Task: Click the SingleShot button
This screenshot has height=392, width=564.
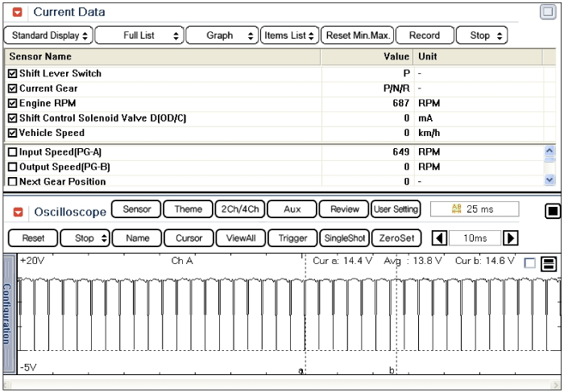Action: point(344,238)
